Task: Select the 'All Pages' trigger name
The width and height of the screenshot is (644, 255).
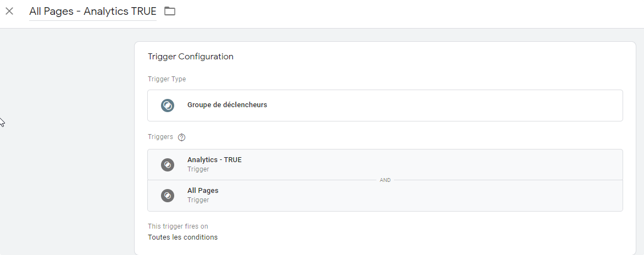Action: pos(203,191)
